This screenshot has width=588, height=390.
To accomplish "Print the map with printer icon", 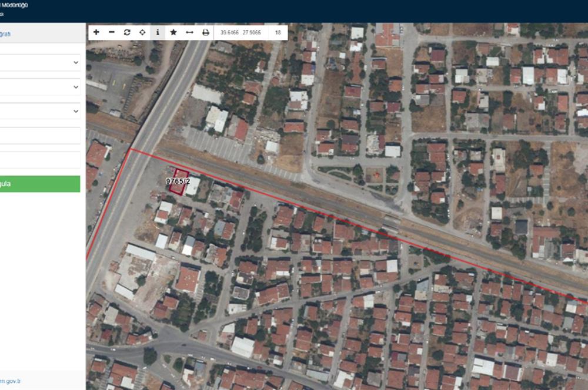I will [206, 32].
